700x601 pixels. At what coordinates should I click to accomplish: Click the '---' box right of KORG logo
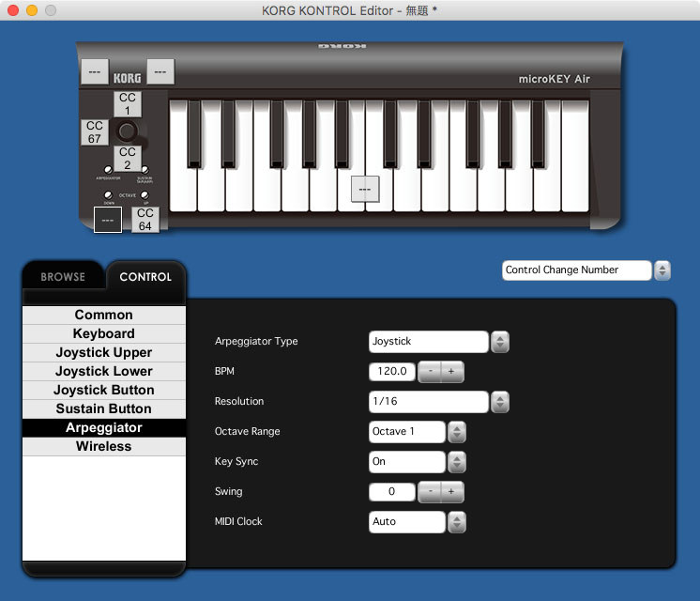click(x=160, y=71)
